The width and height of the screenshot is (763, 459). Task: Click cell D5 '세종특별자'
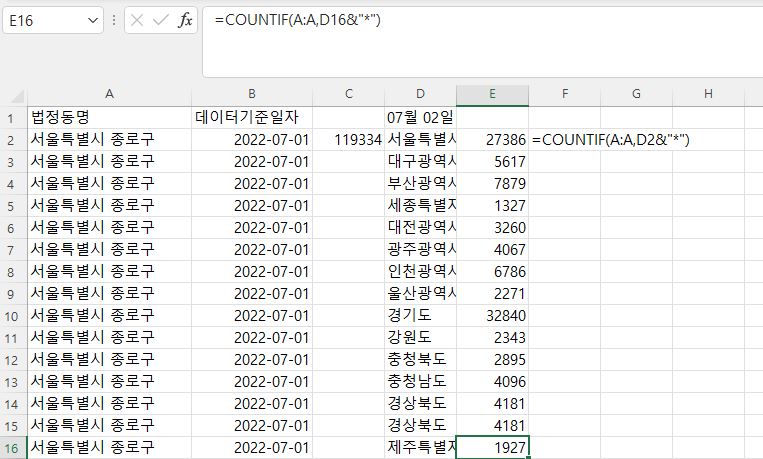[420, 205]
